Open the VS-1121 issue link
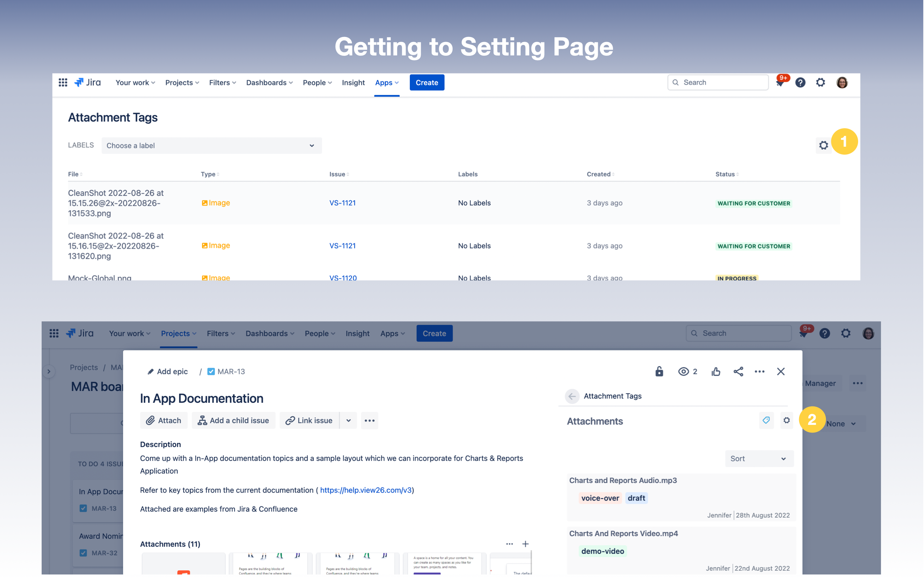The image size is (924, 581). point(342,203)
